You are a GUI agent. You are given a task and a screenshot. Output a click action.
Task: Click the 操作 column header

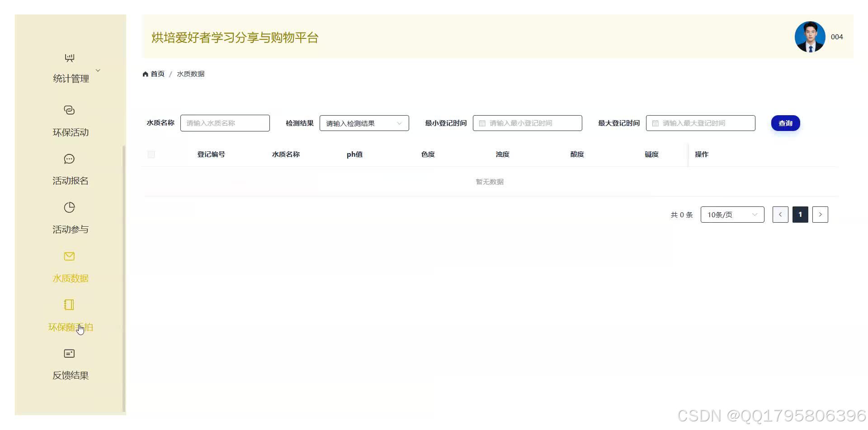point(702,154)
